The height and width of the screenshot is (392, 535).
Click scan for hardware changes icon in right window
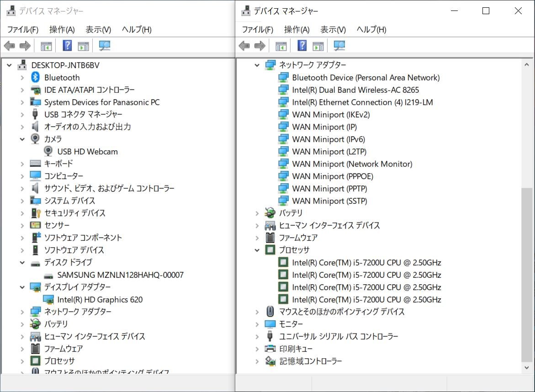pos(339,46)
